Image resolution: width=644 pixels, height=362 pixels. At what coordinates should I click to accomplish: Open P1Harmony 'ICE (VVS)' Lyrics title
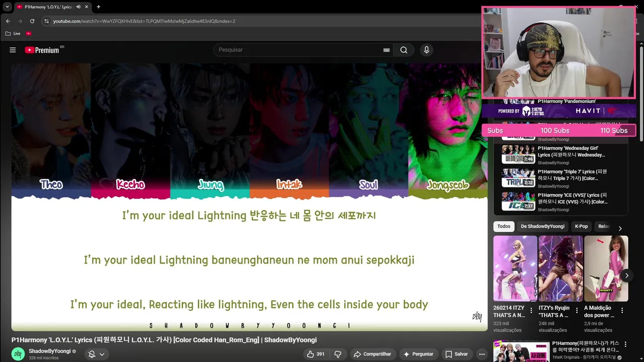573,198
